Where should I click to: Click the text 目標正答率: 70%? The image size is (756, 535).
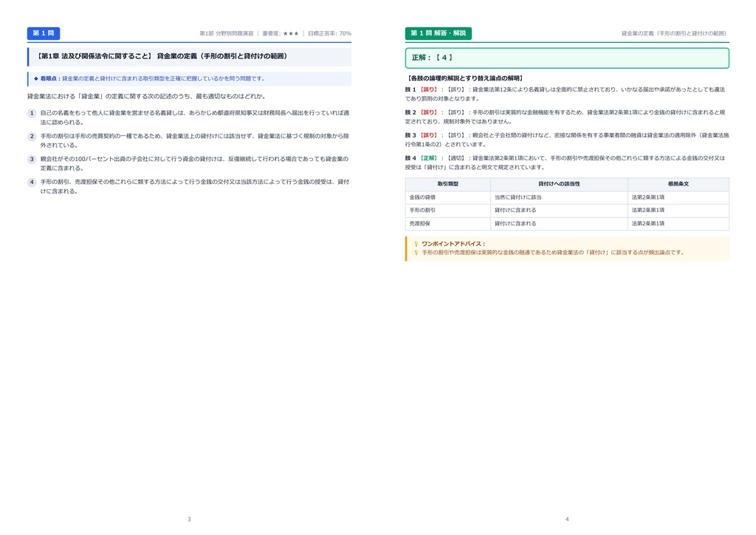(330, 34)
